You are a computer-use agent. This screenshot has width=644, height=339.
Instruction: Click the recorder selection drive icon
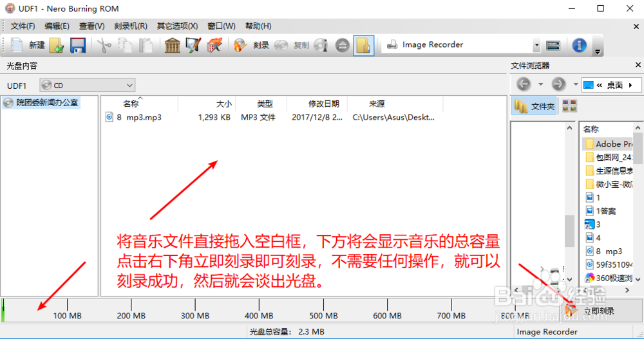tap(553, 45)
